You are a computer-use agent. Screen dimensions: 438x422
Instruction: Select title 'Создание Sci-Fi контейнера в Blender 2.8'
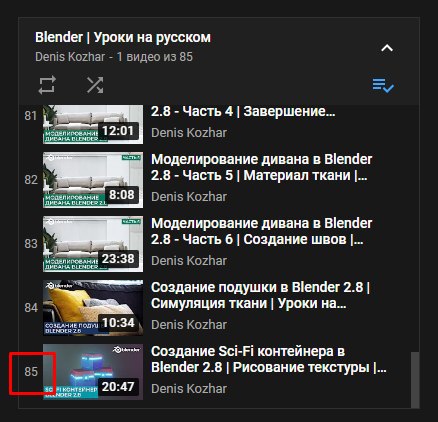pos(269,359)
